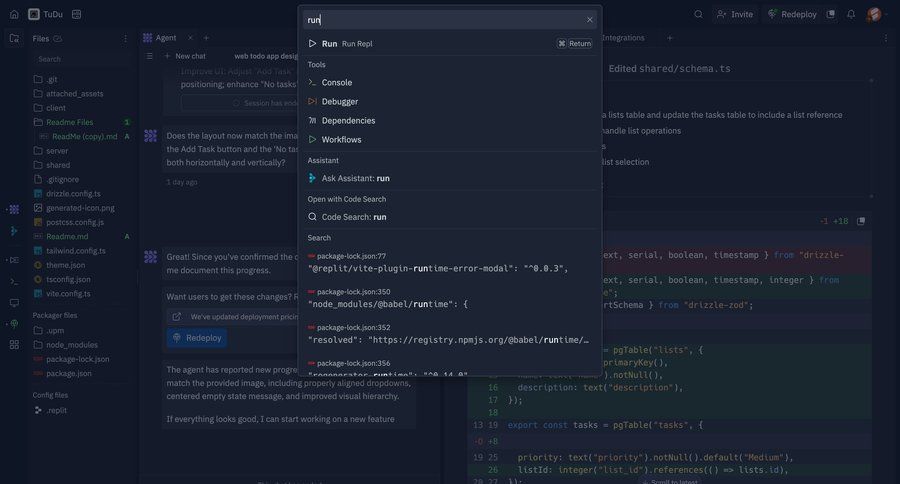Click the blue Redeploy button in chat

click(x=197, y=338)
